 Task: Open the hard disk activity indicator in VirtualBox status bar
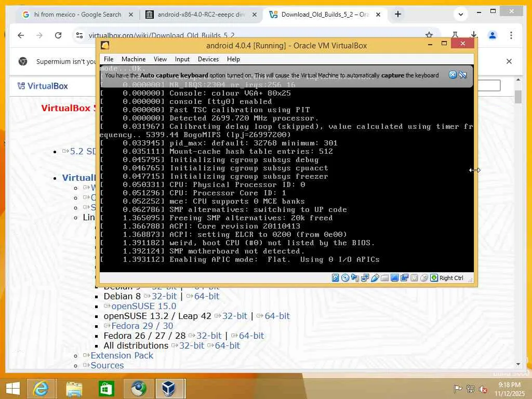(x=335, y=278)
